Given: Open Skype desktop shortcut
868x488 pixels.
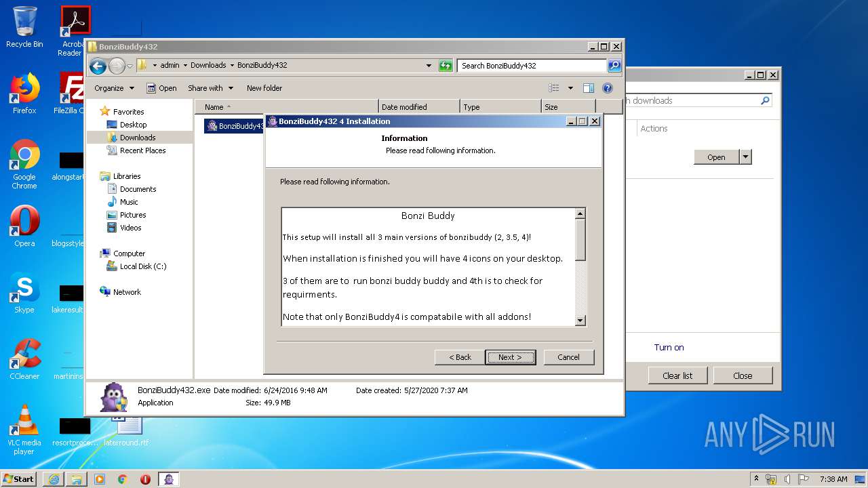Looking at the screenshot, I should pyautogui.click(x=24, y=293).
